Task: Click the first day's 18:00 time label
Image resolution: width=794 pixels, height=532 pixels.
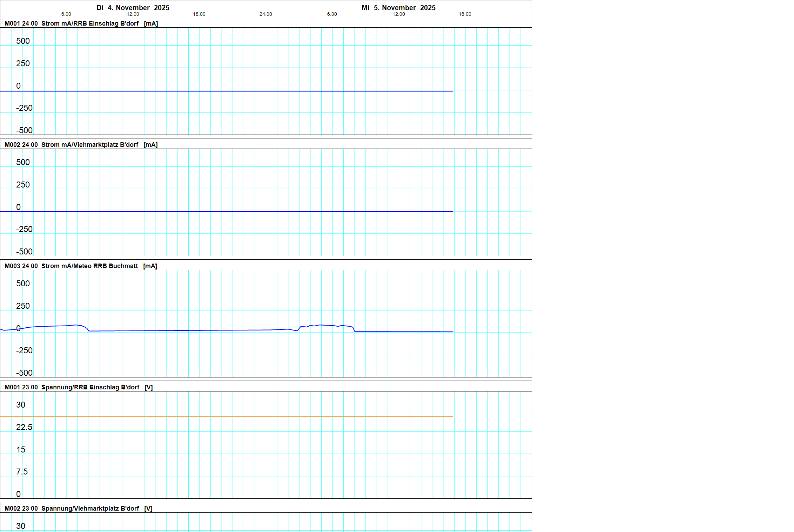Action: 199,14
